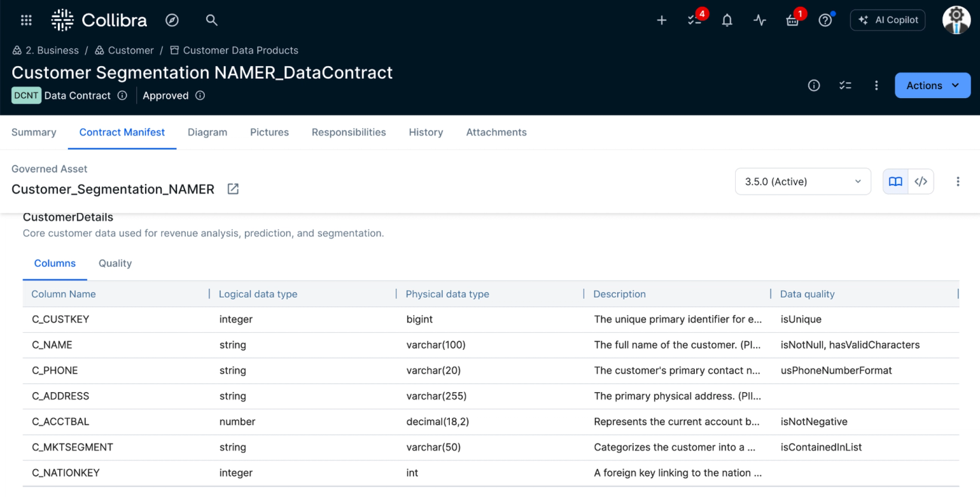Click info icon next to Data Contract
The width and height of the screenshot is (980, 497).
coord(122,95)
